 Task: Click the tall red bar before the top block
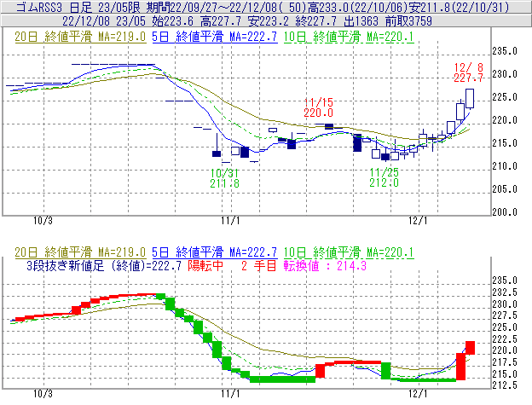tap(460, 367)
